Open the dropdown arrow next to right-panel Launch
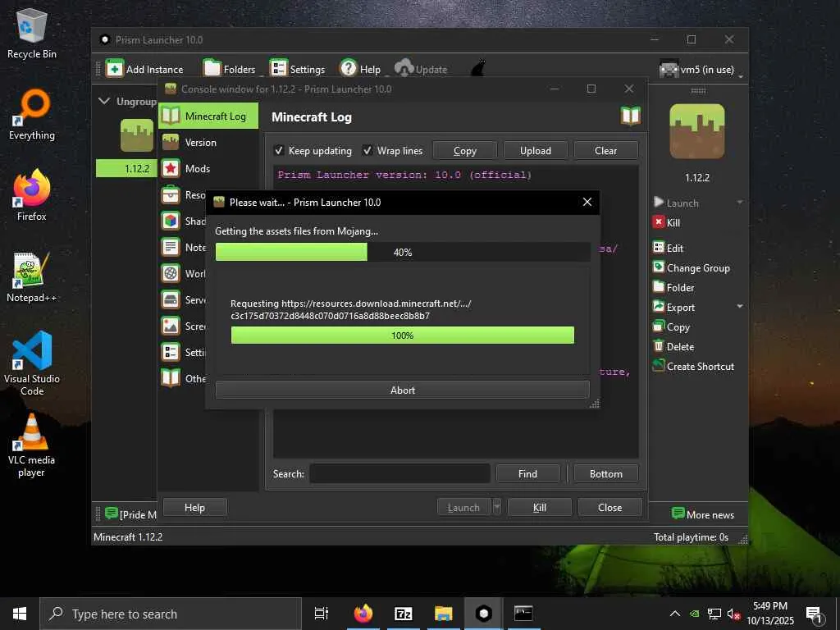Viewport: 840px width, 630px height. click(740, 203)
